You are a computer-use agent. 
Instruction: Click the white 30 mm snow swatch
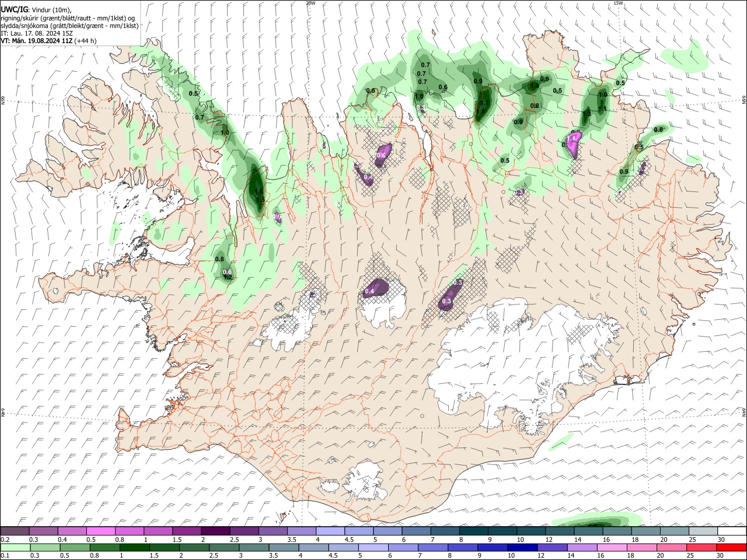click(x=732, y=531)
